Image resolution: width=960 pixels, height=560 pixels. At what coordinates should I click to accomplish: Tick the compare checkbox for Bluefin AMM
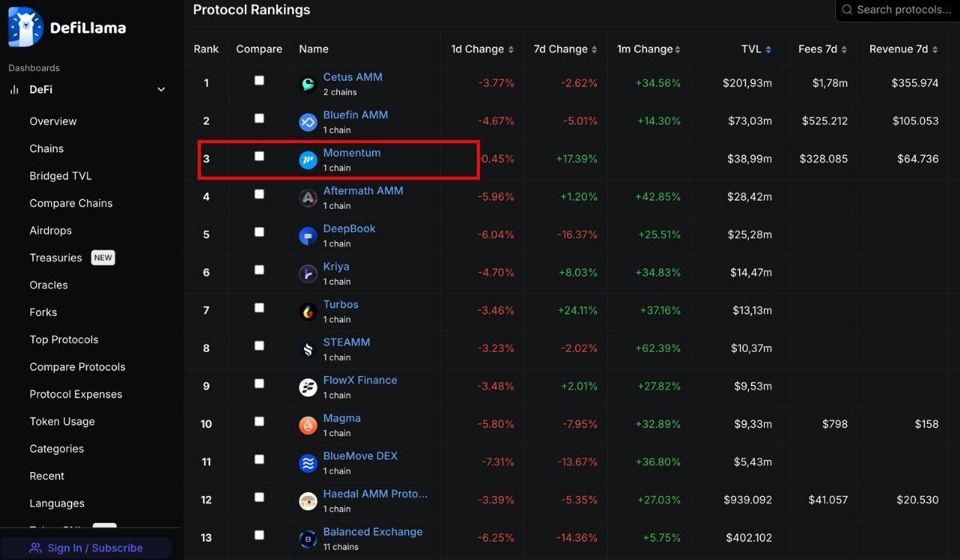click(259, 118)
